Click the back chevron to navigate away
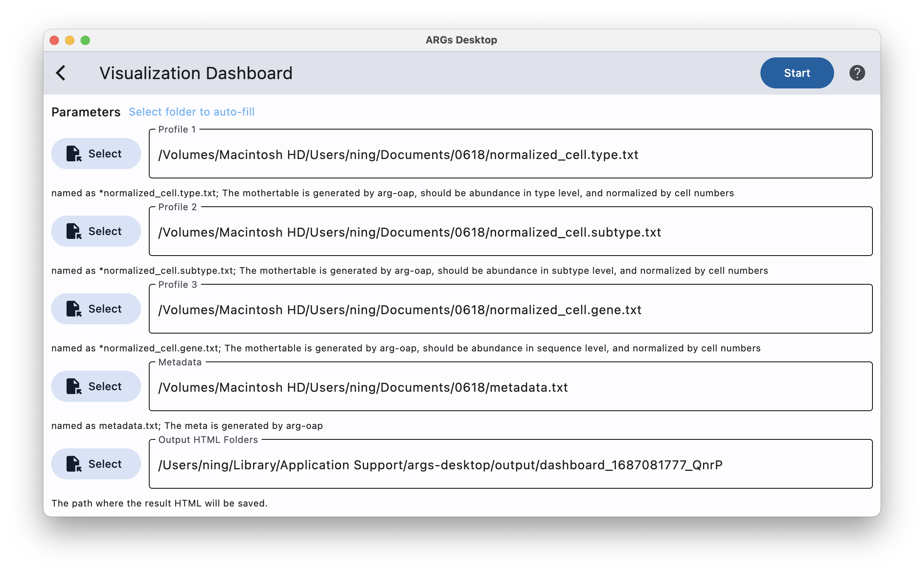 [62, 73]
